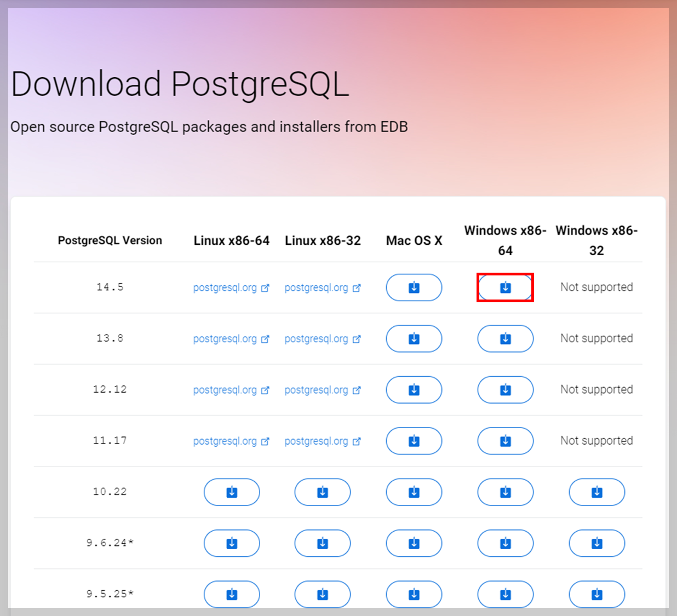Download PostgreSQL 14.5 for Mac OS X

click(414, 287)
